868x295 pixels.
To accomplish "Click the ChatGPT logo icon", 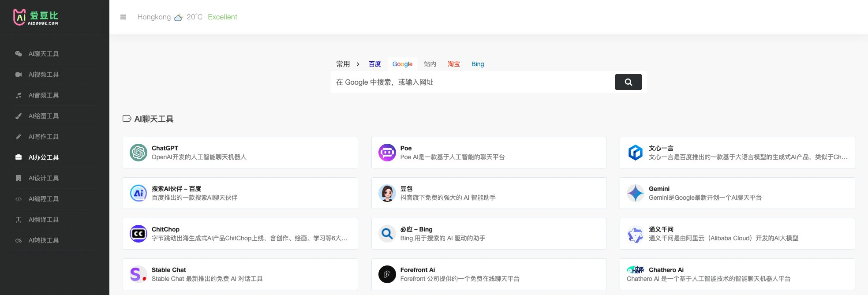I will (138, 153).
